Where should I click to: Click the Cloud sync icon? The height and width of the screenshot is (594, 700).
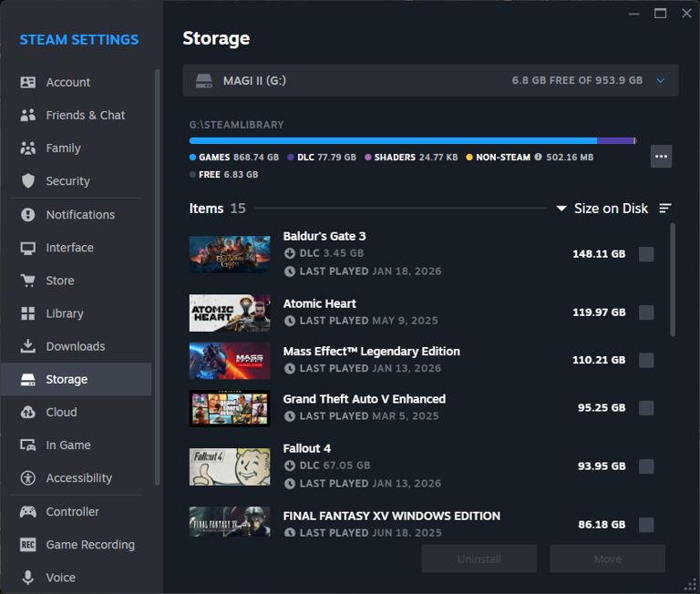[x=27, y=412]
